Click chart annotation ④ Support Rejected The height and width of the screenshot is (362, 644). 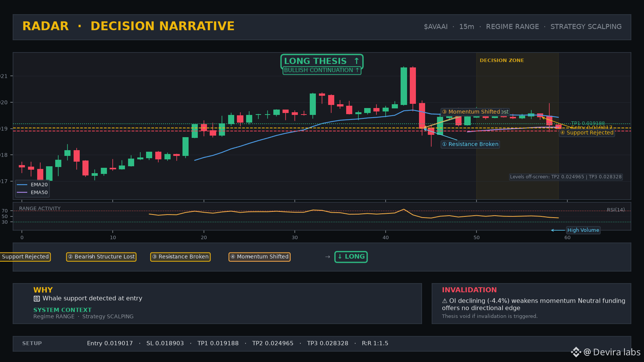587,133
